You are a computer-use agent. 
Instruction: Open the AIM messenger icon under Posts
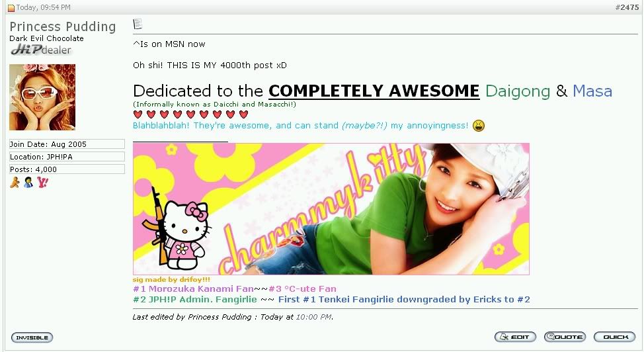click(x=15, y=182)
